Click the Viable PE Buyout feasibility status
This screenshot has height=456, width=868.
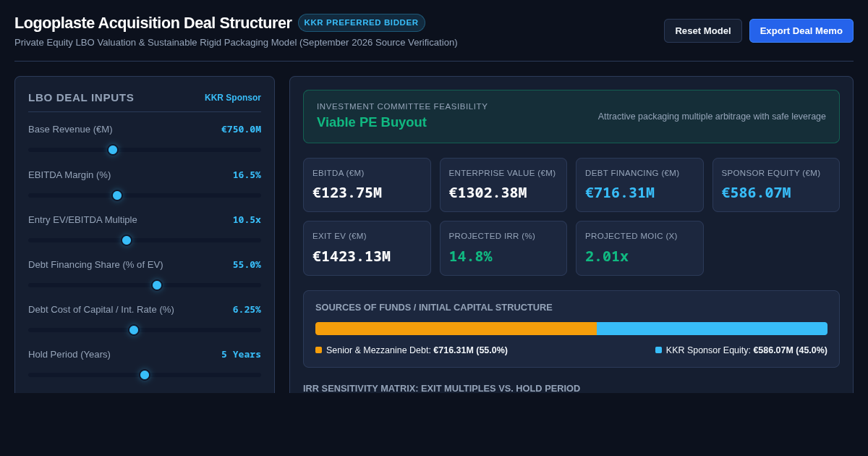point(372,122)
